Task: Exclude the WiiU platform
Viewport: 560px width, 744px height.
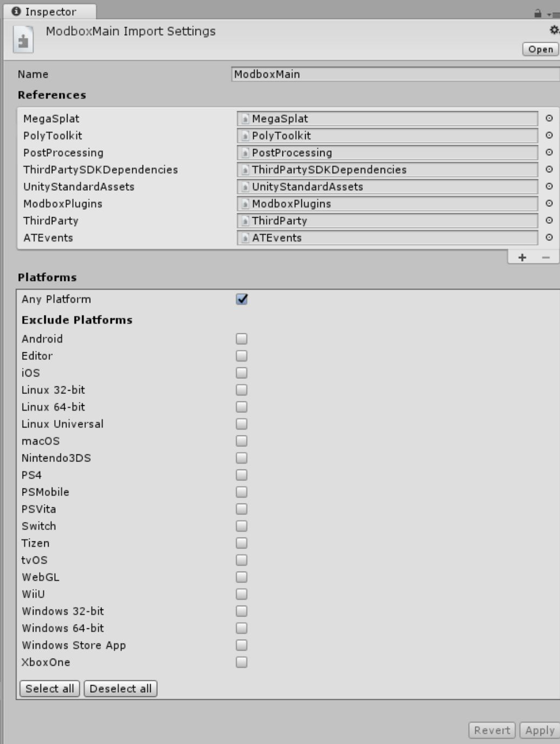Action: [x=241, y=594]
